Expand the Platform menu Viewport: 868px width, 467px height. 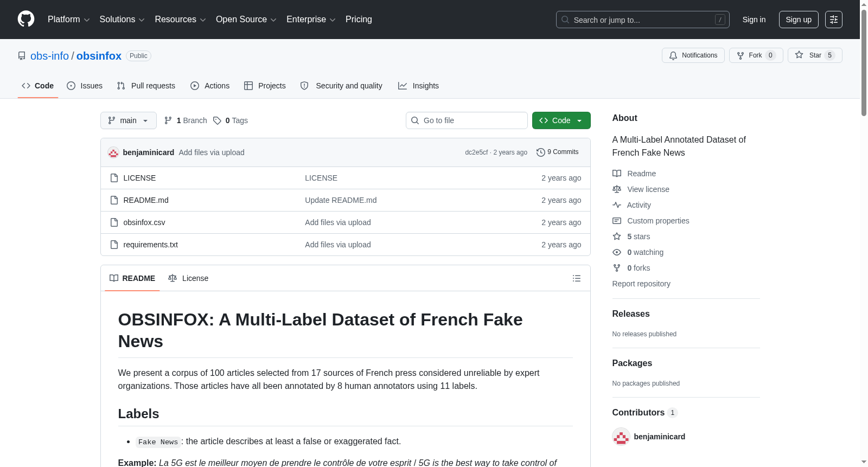point(68,20)
